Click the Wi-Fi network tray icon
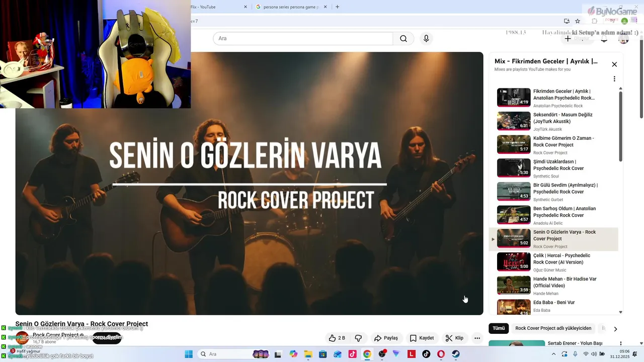The height and width of the screenshot is (362, 644). click(586, 354)
